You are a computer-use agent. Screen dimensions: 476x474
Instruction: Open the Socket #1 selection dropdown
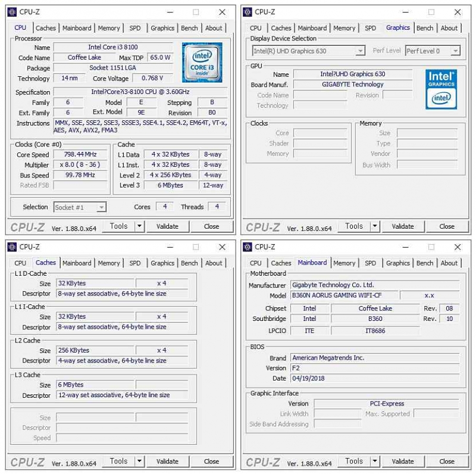tap(80, 207)
